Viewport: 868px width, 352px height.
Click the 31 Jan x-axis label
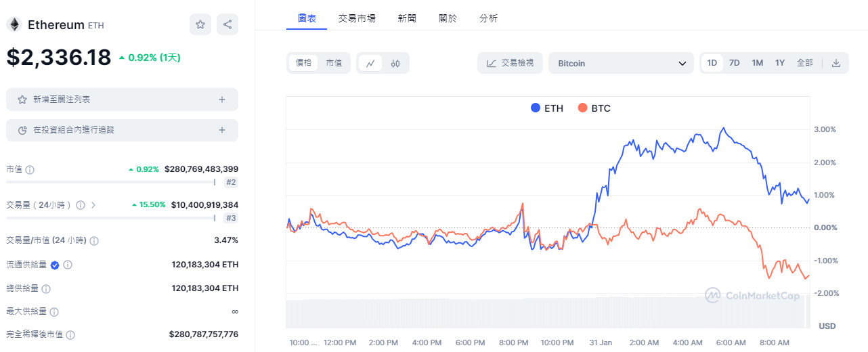601,343
